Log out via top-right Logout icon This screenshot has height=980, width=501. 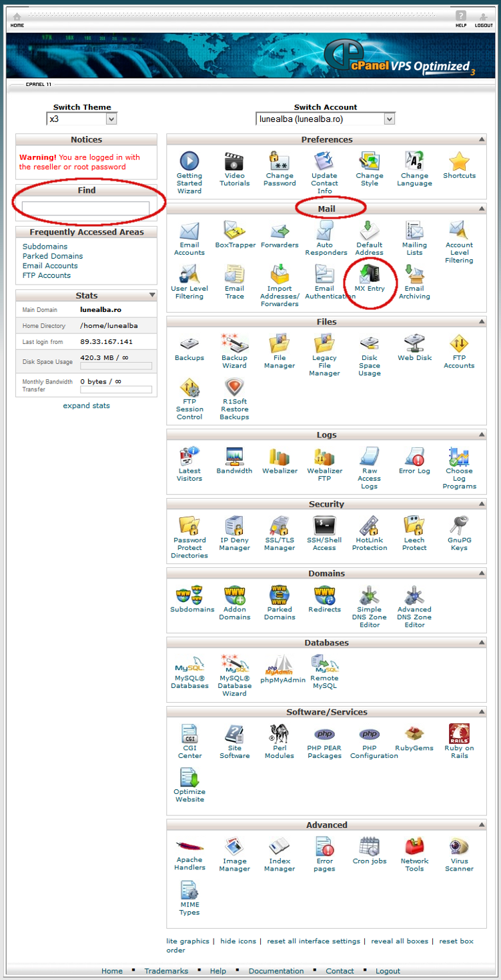484,19
